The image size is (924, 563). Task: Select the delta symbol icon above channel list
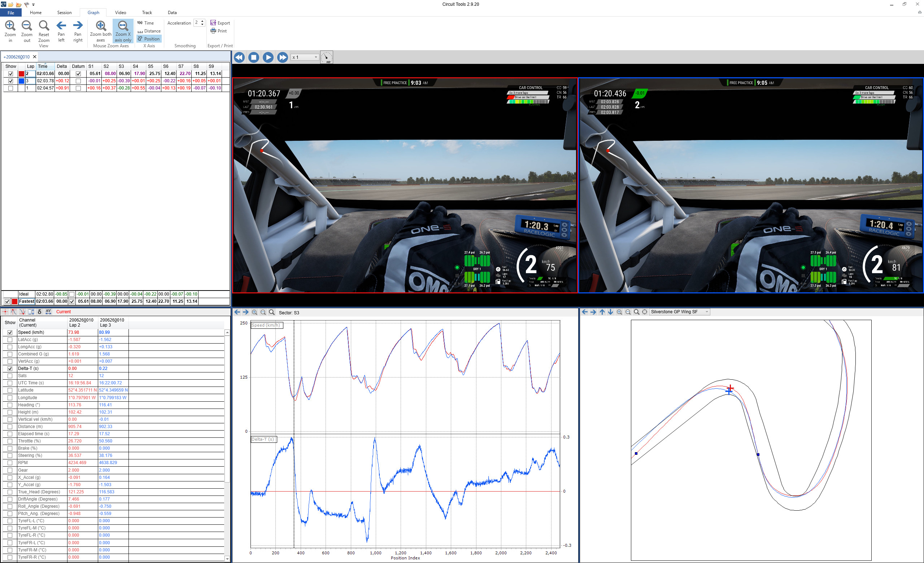[40, 311]
